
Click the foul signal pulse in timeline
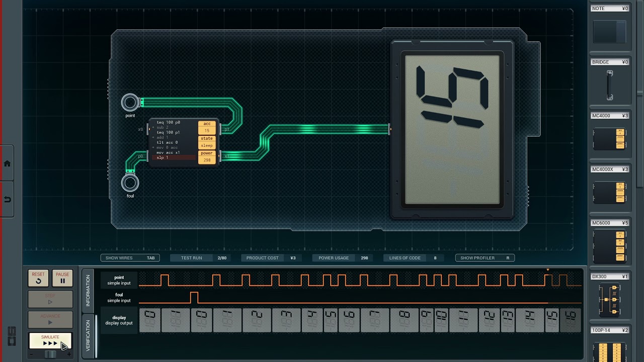194,297
